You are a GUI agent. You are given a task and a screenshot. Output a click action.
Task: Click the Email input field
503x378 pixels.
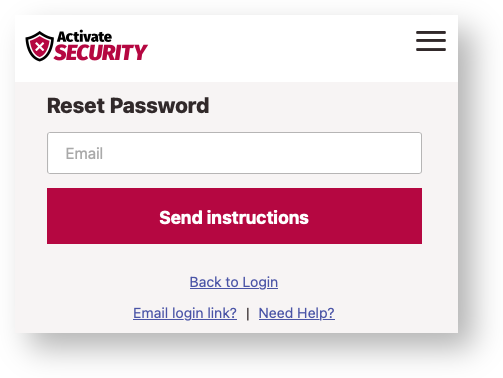click(x=234, y=153)
